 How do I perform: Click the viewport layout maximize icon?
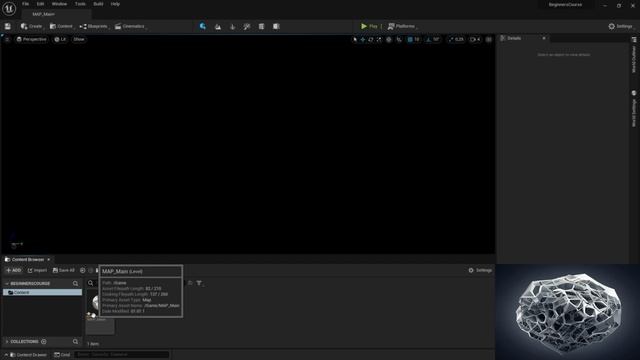point(489,40)
